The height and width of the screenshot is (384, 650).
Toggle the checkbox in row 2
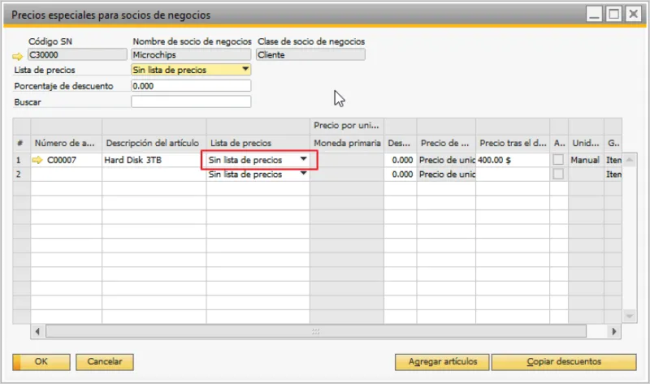click(x=558, y=174)
